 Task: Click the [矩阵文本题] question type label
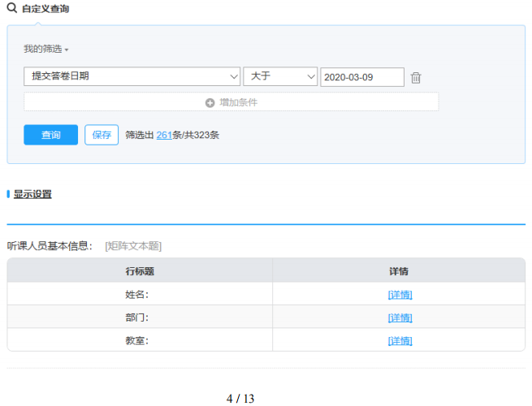coord(133,246)
